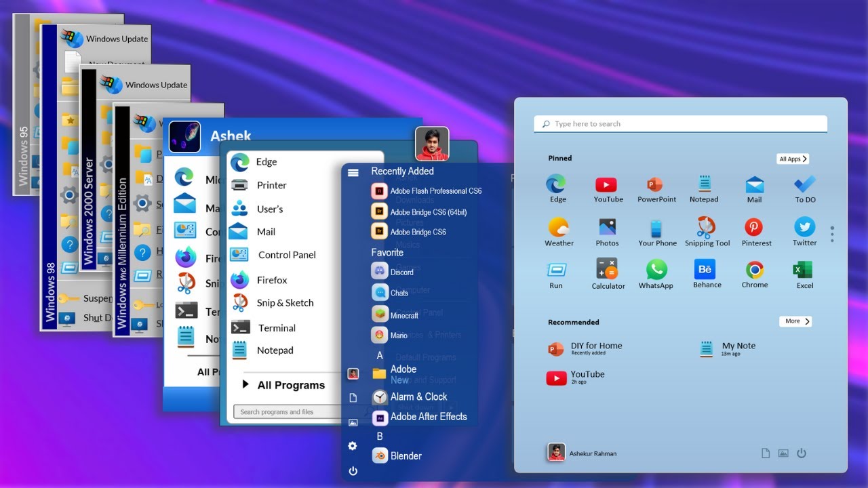Click the Windows XP menu user avatar

click(x=184, y=137)
